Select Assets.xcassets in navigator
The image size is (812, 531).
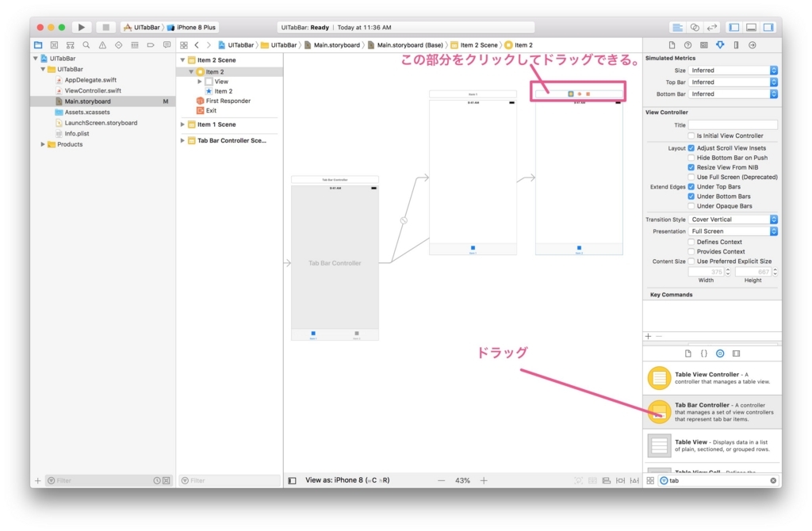click(87, 113)
